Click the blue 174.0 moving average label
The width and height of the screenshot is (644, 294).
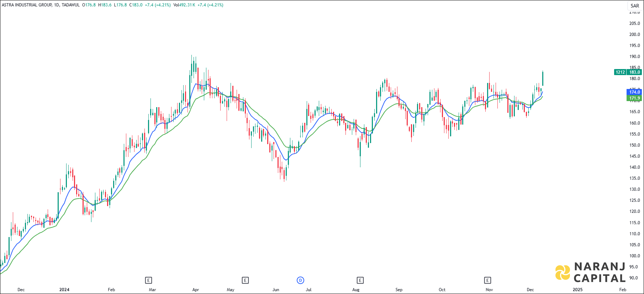[x=635, y=92]
